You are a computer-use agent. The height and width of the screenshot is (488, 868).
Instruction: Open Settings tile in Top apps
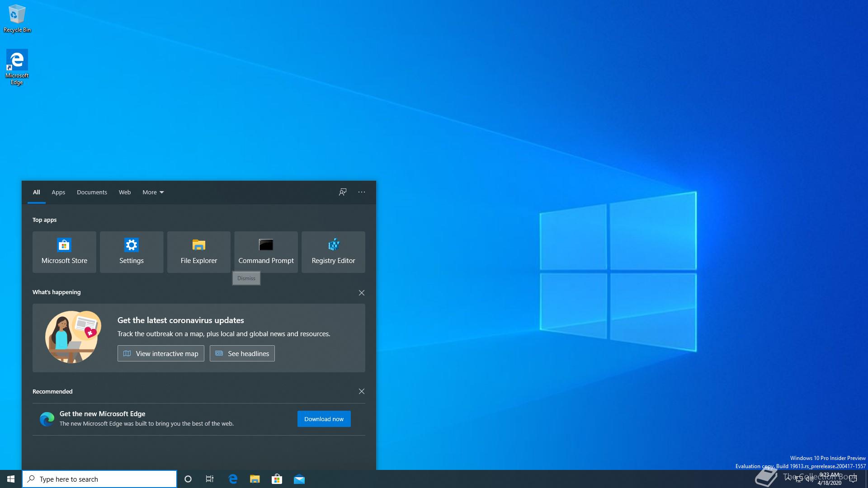tap(132, 252)
